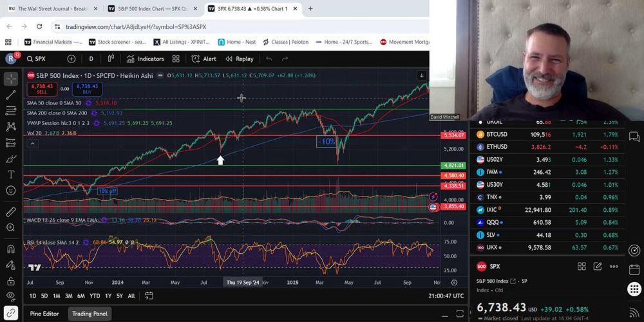Open the Pine Editor tab
Screen dimensions: 644x322
[x=44, y=314]
